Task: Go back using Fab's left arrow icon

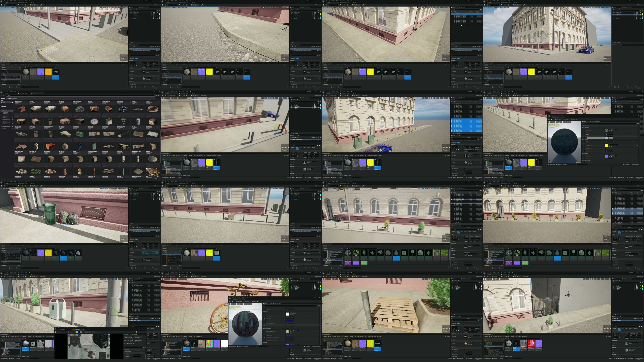Action: pos(3,96)
